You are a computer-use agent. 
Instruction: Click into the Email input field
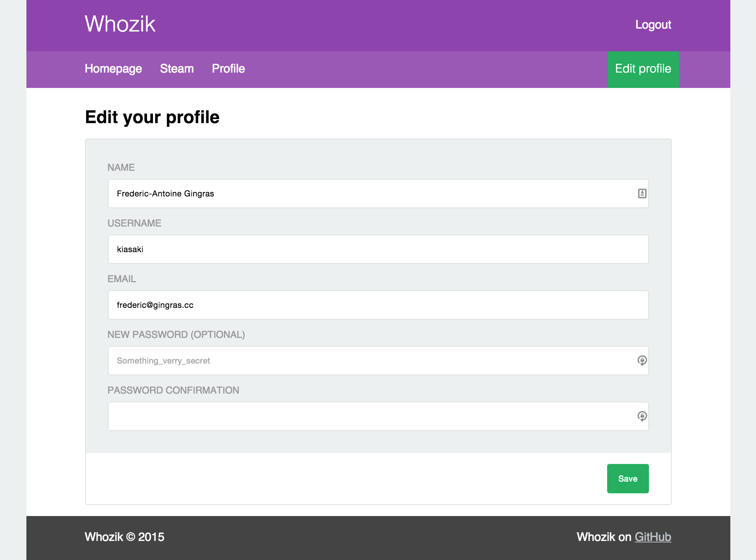[378, 305]
